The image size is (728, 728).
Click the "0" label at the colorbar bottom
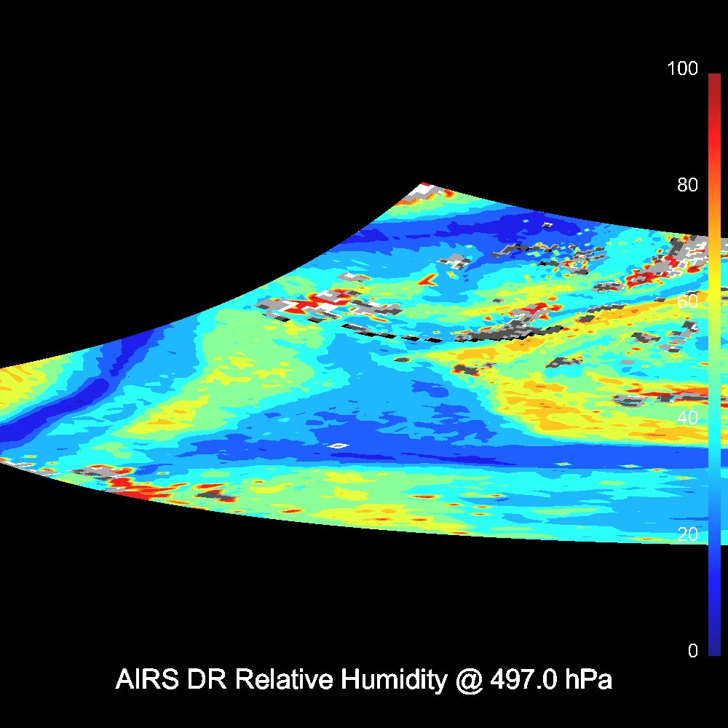click(x=692, y=651)
